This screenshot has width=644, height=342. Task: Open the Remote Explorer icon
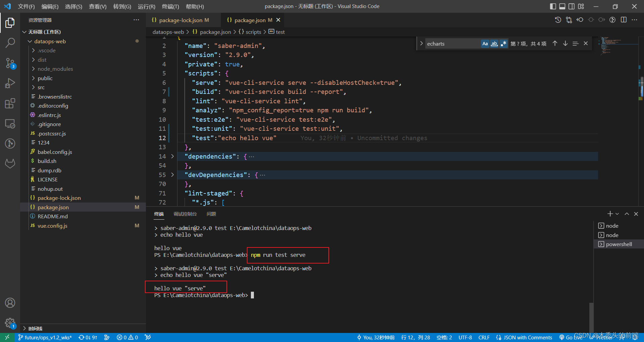click(x=10, y=124)
